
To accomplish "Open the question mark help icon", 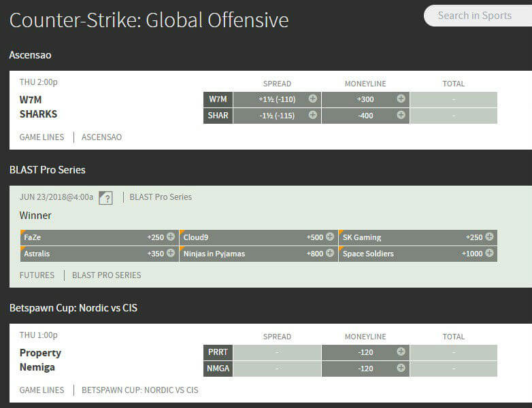I will coord(105,198).
